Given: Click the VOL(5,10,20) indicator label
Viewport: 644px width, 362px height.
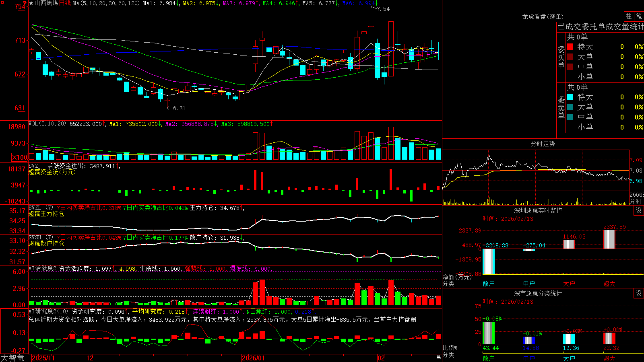Looking at the screenshot, I should [47, 124].
